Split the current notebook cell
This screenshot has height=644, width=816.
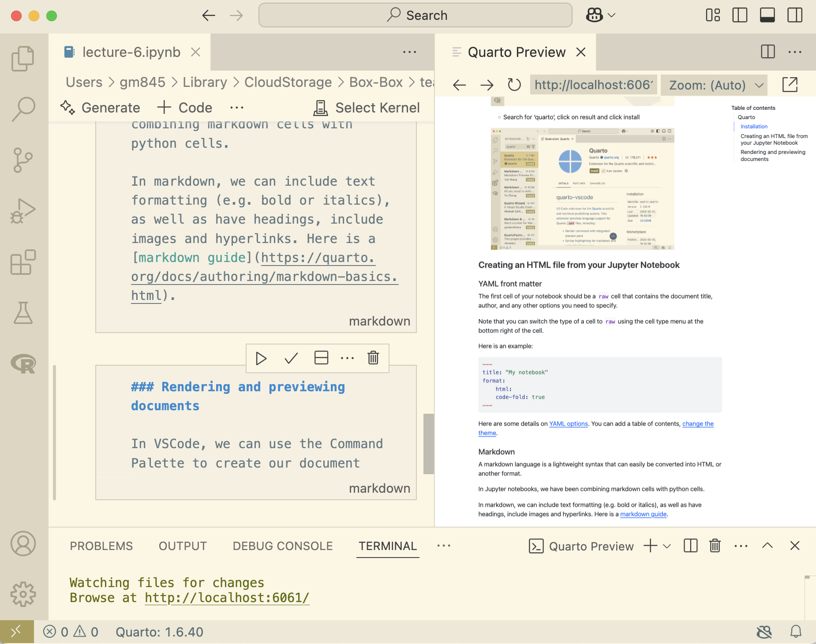coord(321,358)
